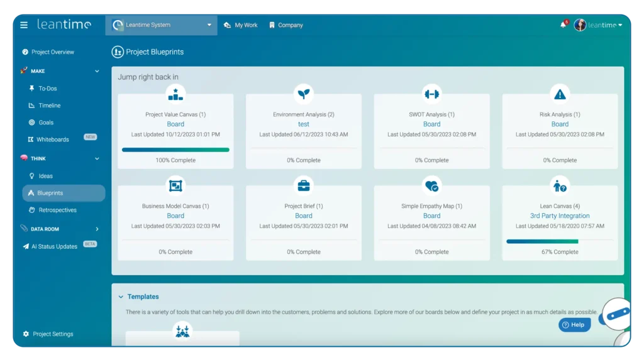Click the Business Model Canvas icon
The width and height of the screenshot is (644, 362).
pyautogui.click(x=175, y=186)
